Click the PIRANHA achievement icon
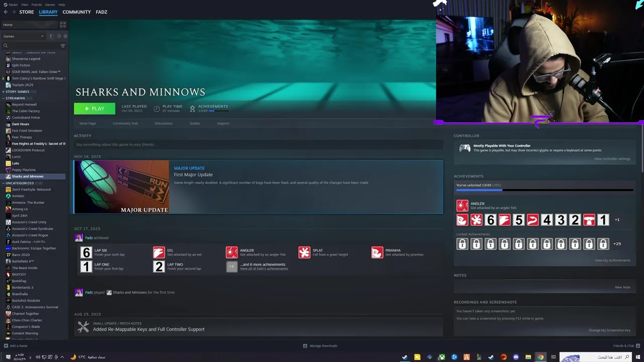644x362 pixels. [377, 252]
